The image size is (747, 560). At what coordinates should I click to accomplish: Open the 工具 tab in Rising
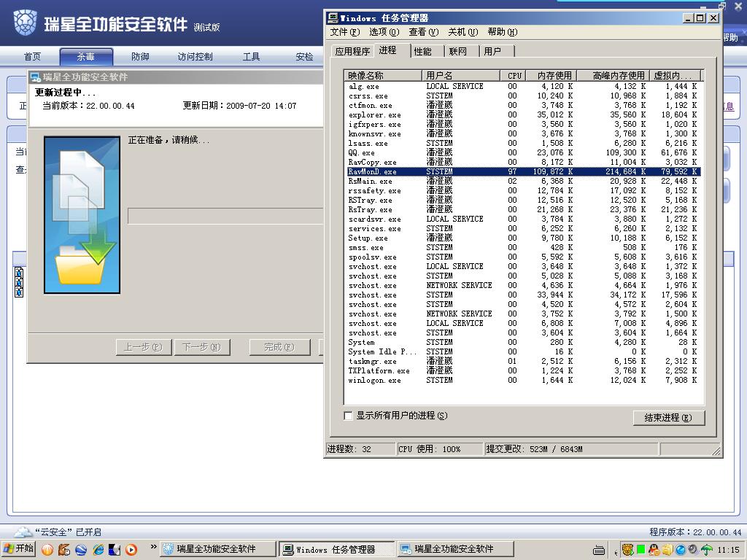[x=251, y=57]
